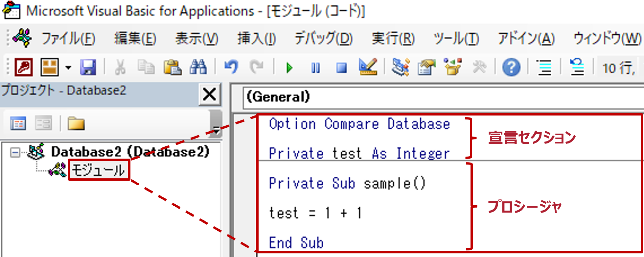Click the Find binoculars icon

[198, 67]
